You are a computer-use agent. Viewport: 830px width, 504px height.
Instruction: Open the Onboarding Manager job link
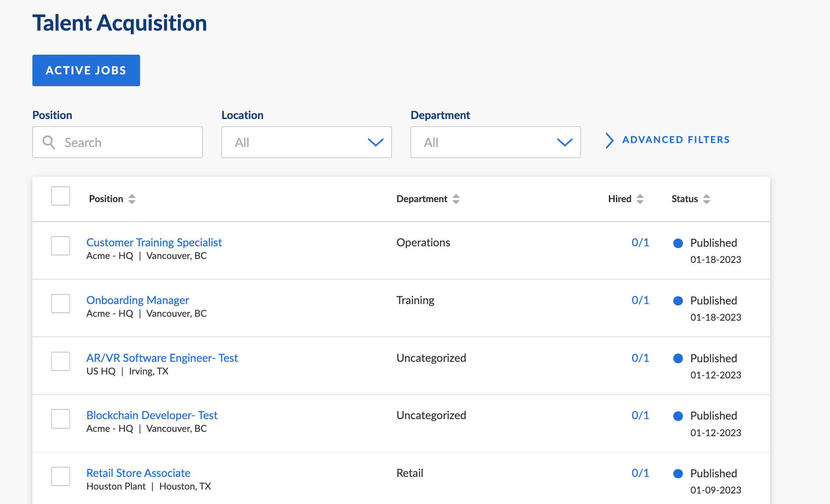click(137, 300)
